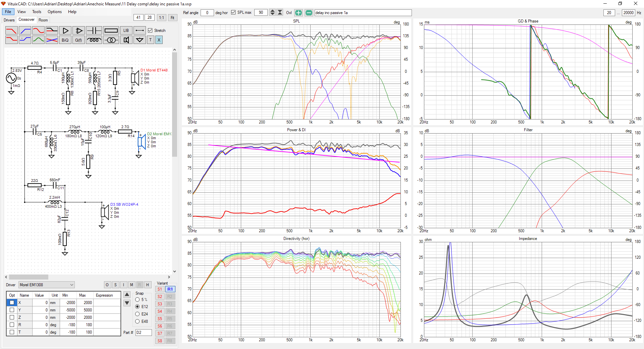
Task: Add an overlay with the green plus button
Action: click(x=298, y=13)
